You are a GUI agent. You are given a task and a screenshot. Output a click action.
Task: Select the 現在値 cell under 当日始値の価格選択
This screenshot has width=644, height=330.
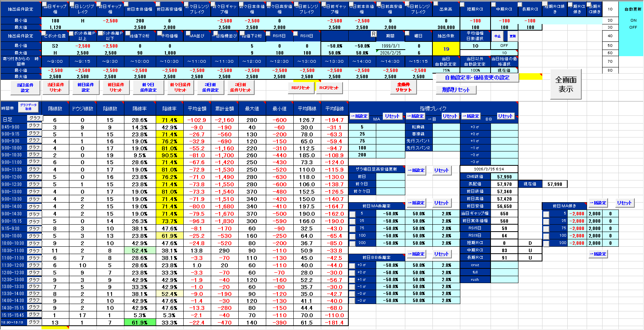[x=504, y=70]
